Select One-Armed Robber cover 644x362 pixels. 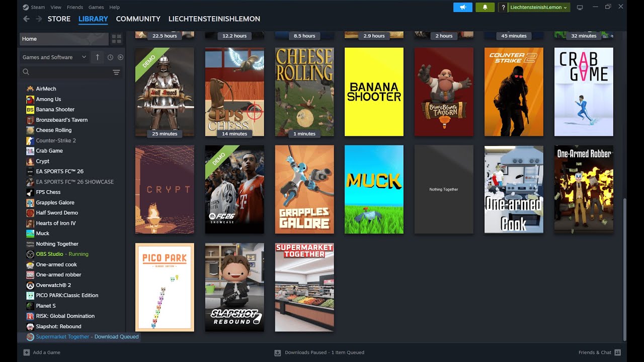[x=584, y=190]
